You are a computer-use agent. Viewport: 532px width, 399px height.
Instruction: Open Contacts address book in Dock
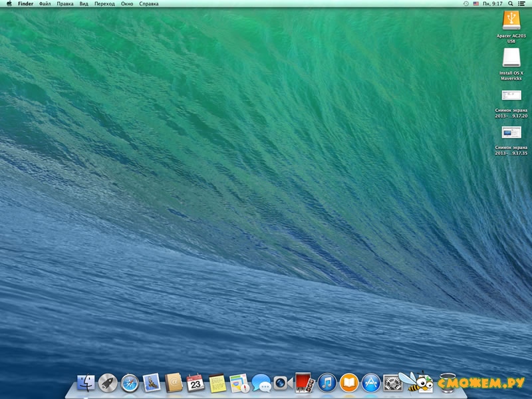click(174, 383)
